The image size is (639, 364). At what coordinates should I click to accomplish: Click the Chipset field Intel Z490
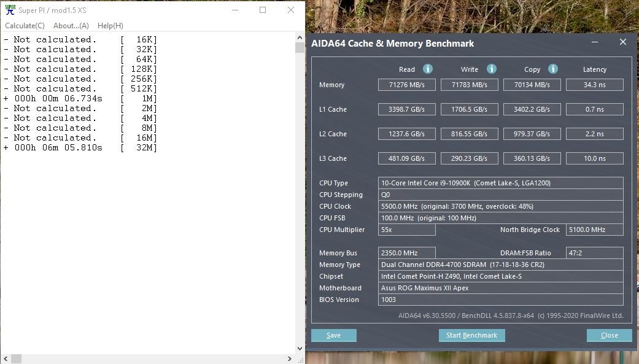pos(500,276)
